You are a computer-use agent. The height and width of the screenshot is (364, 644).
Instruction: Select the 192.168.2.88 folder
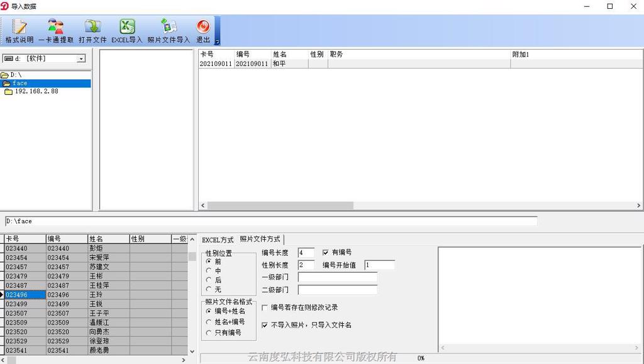tap(36, 91)
